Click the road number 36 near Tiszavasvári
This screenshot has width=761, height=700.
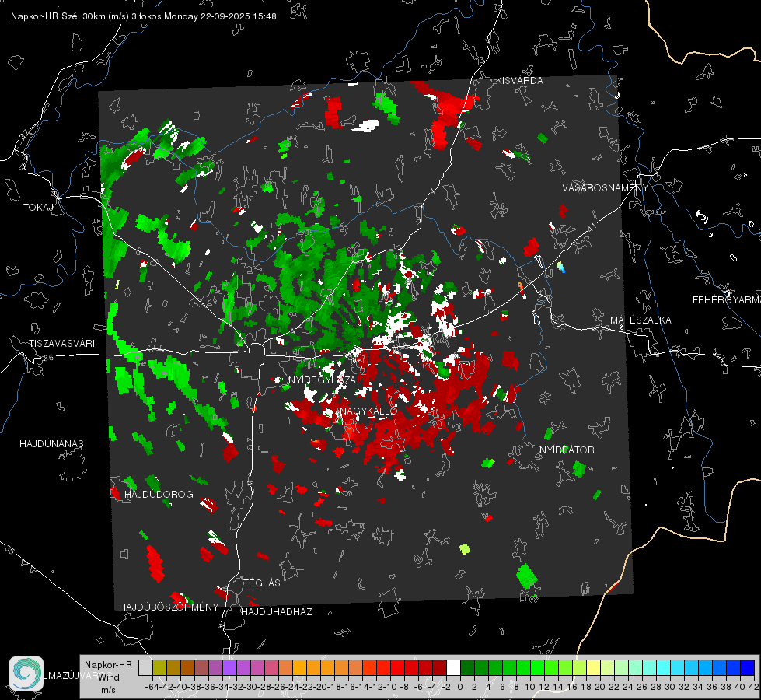[48, 358]
